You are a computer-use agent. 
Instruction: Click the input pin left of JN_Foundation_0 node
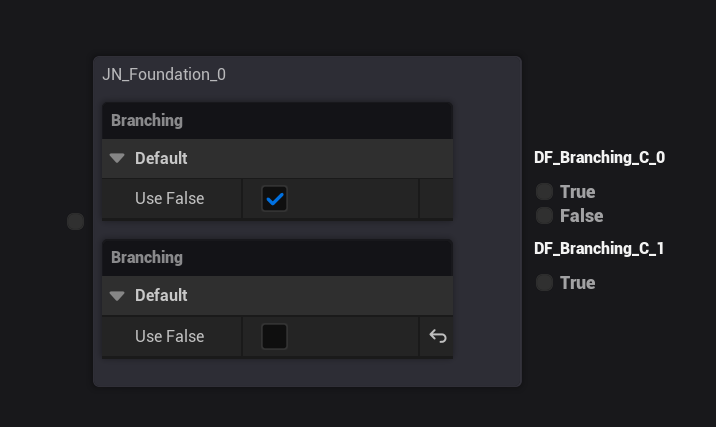(x=75, y=221)
